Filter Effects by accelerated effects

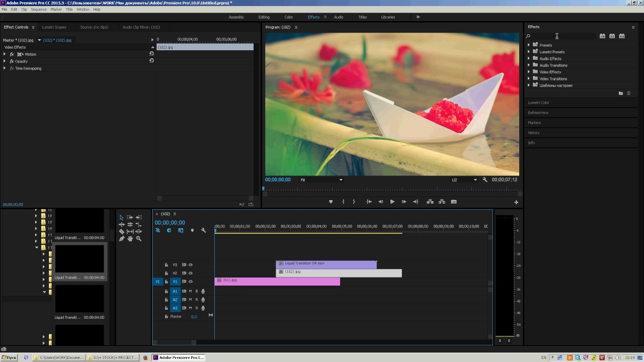pyautogui.click(x=602, y=36)
